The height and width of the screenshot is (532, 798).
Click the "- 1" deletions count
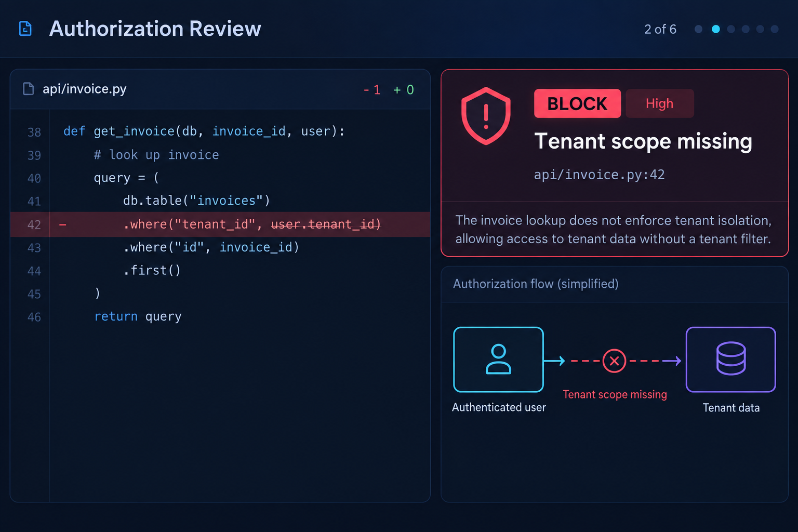click(372, 90)
